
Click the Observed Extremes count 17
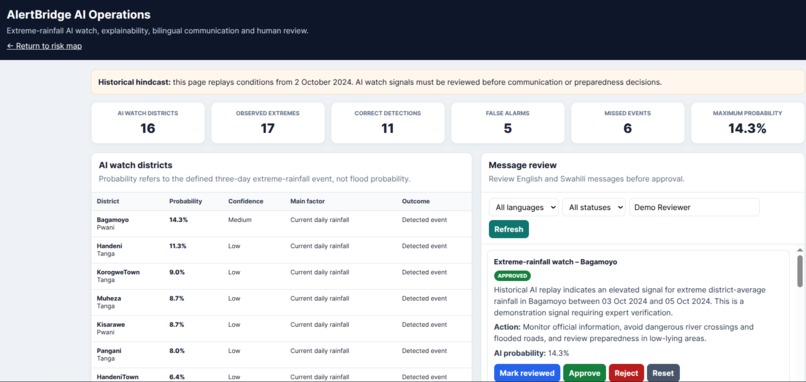pos(267,128)
